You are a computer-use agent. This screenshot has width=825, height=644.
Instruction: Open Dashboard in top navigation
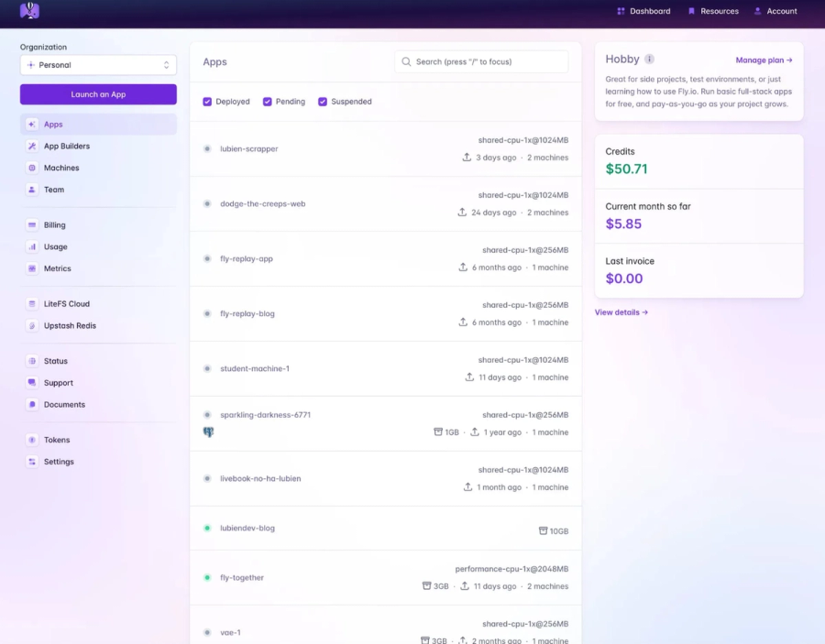click(644, 11)
